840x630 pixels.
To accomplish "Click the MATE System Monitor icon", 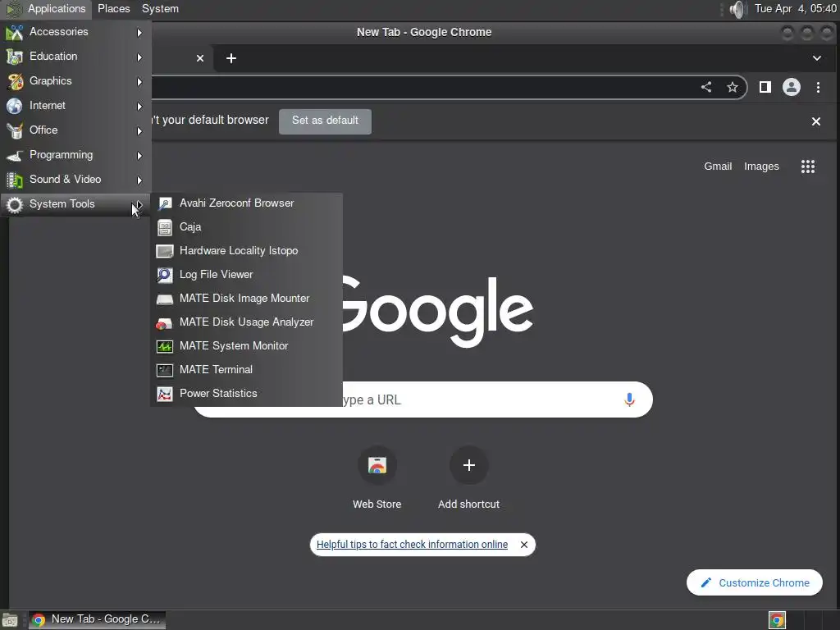I will (164, 346).
